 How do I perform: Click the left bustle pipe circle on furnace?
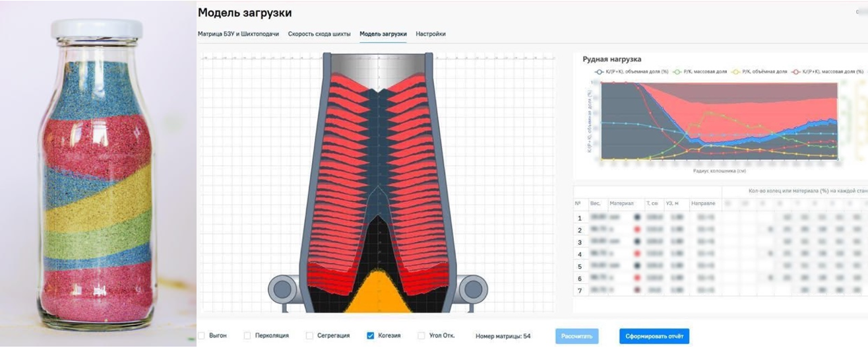point(283,289)
